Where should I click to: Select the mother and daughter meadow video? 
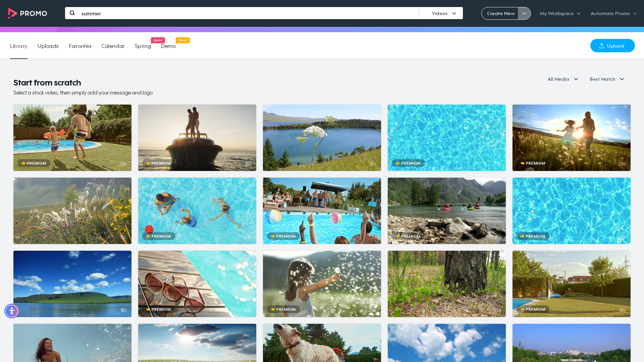click(x=572, y=138)
